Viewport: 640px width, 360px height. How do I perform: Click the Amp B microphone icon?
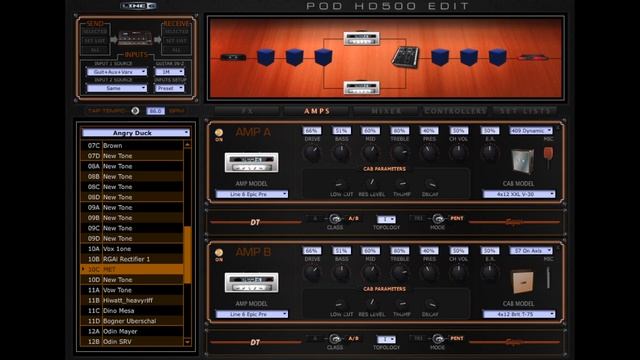[x=548, y=278]
